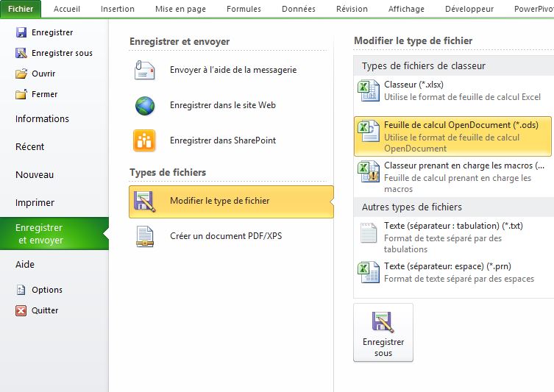
Task: Click the Enregistrer sous icon in sidebar
Action: 21,53
